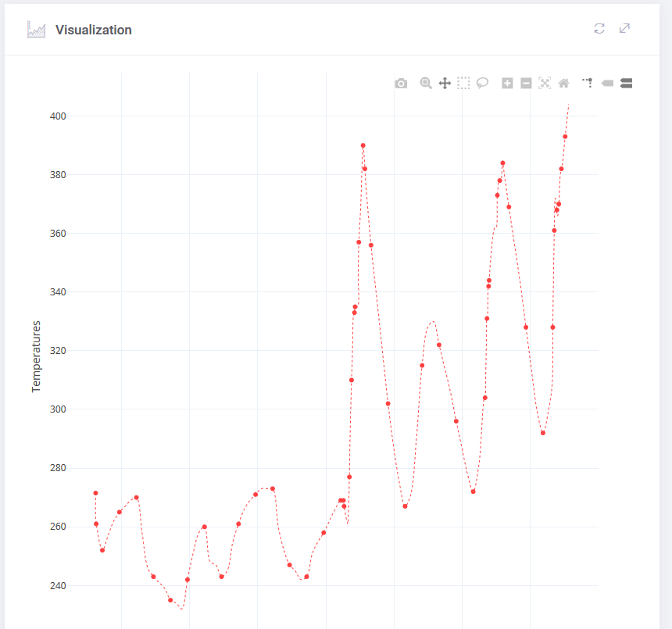Choose the Box Select tool
Viewport: 672px width, 629px height.
coord(463,83)
